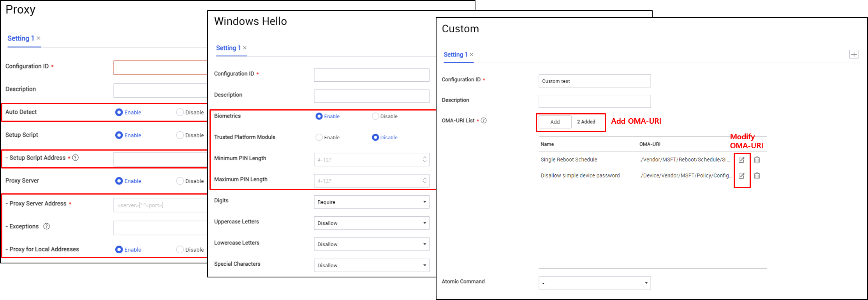Disable Trusted Platform Module

[375, 137]
